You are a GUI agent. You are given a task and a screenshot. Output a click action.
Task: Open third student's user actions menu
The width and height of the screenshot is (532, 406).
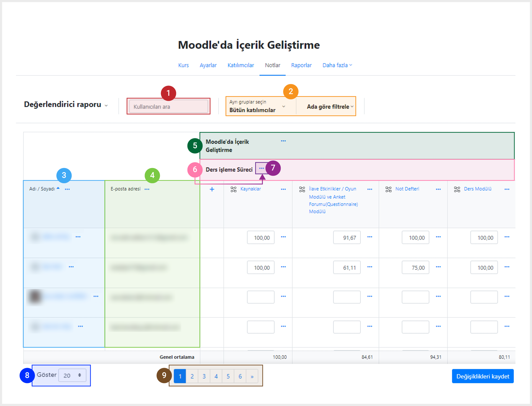click(96, 296)
